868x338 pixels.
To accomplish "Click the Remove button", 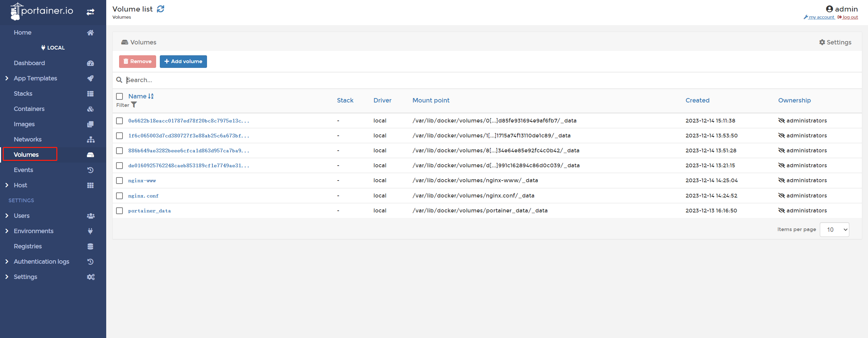I will pyautogui.click(x=137, y=61).
